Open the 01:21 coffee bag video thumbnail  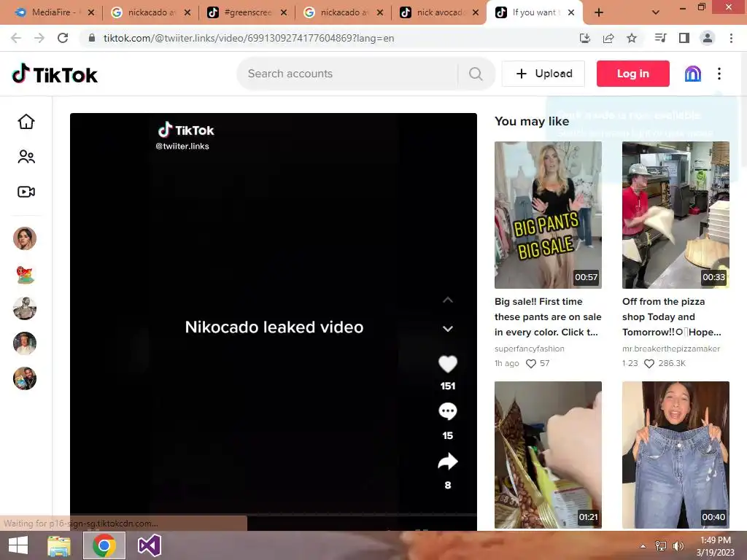pyautogui.click(x=548, y=455)
